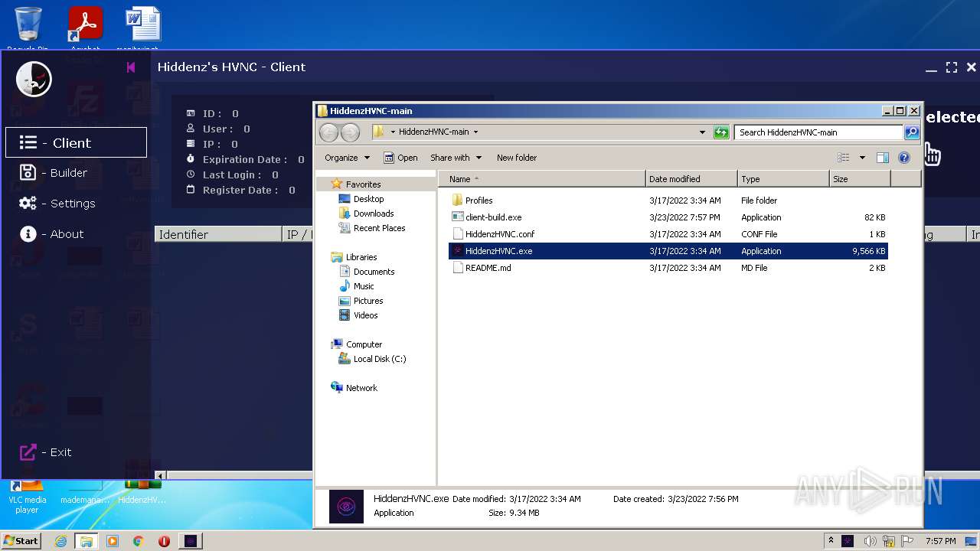
Task: Click the Windows Start button
Action: (x=21, y=541)
